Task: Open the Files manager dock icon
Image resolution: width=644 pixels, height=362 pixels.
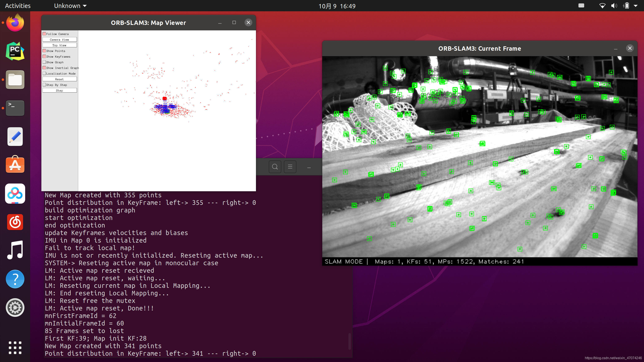Action: 15,80
